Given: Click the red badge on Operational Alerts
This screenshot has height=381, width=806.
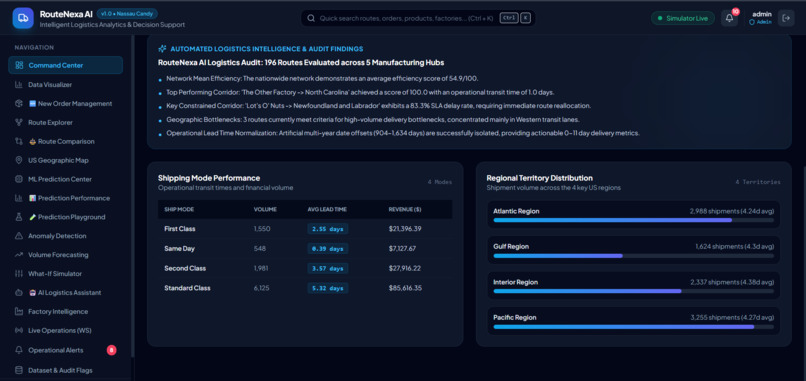Looking at the screenshot, I should [x=112, y=350].
